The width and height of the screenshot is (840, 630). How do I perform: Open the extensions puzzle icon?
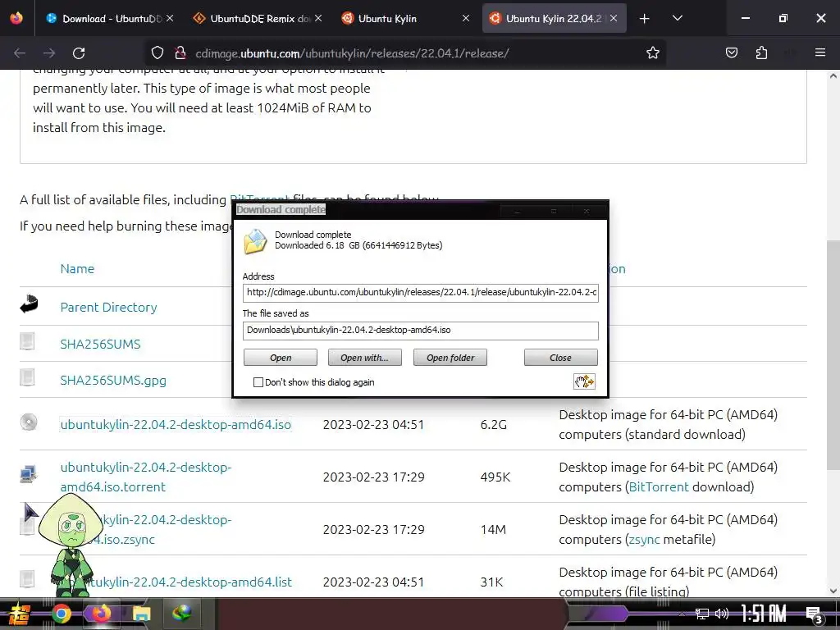coord(761,53)
